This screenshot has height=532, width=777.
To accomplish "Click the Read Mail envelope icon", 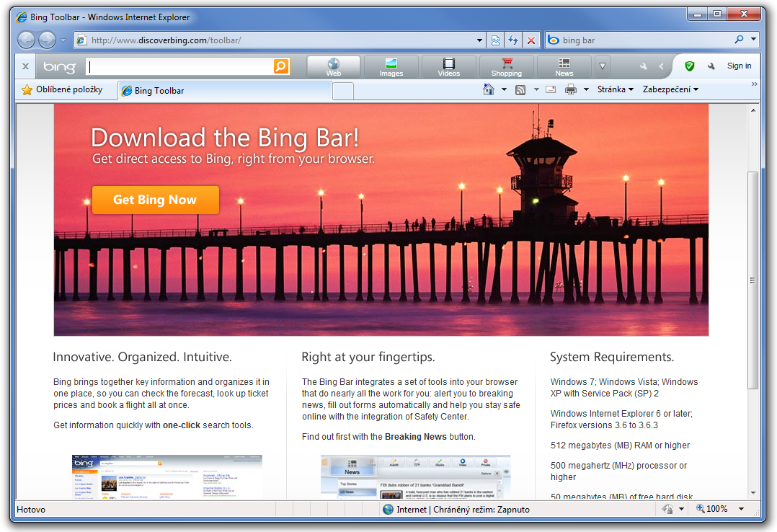I will [x=551, y=89].
